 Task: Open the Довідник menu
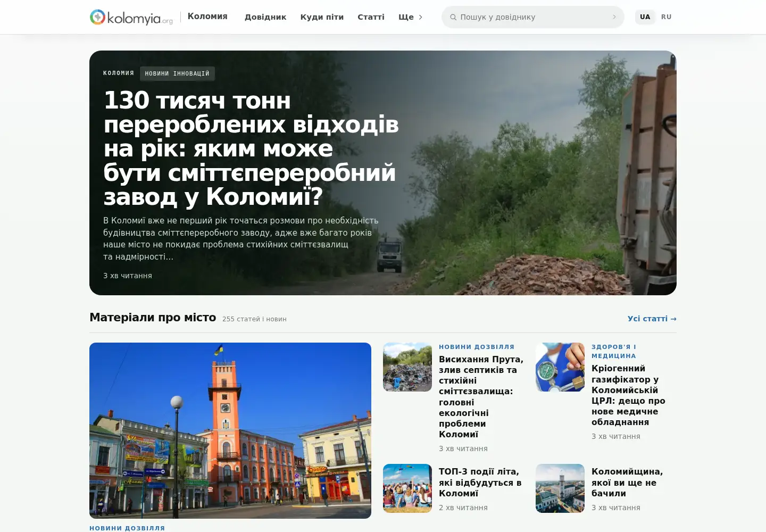265,17
